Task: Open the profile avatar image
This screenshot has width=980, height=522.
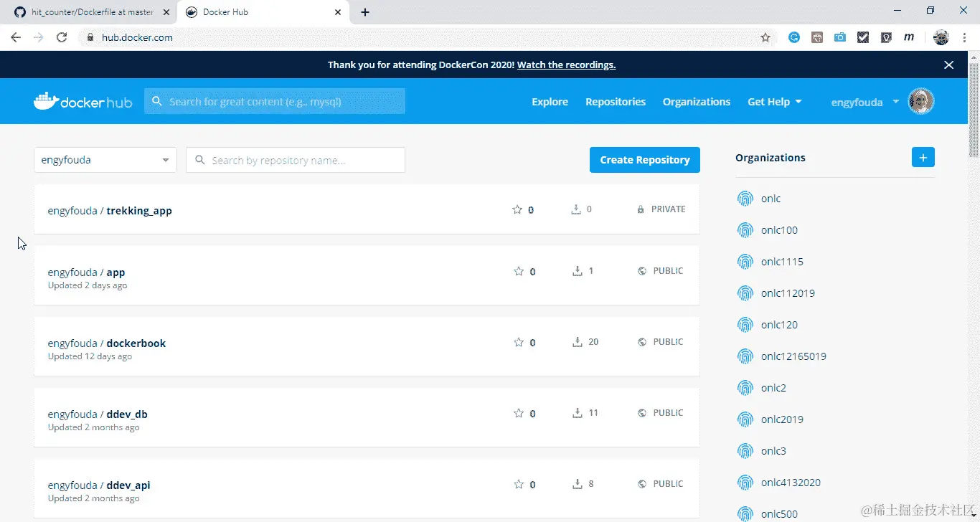Action: click(x=920, y=100)
